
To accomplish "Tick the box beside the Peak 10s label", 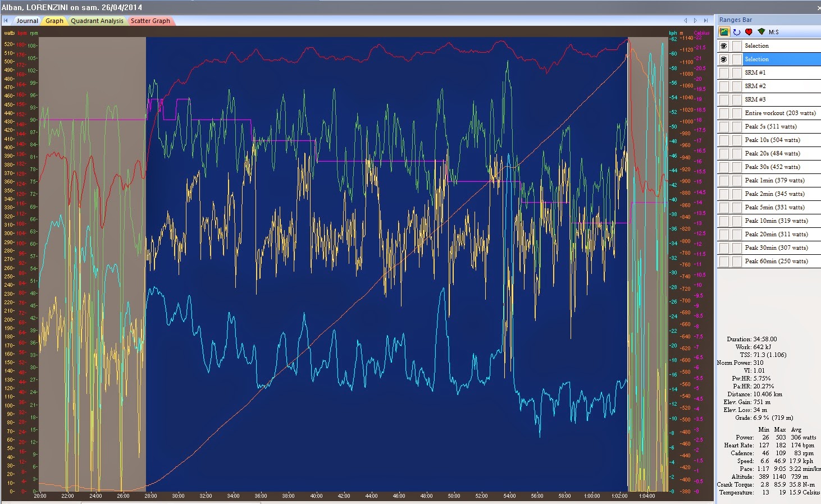I will (736, 140).
